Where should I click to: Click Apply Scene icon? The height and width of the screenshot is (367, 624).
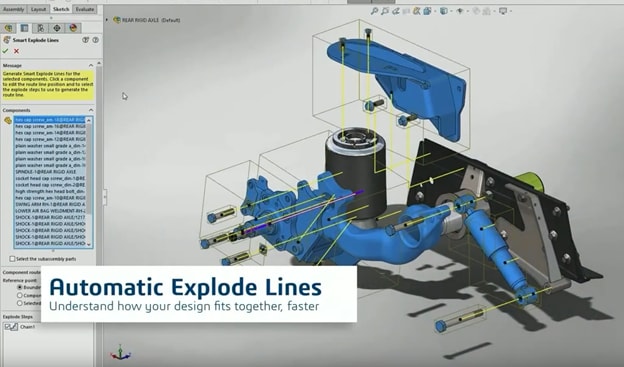click(x=486, y=11)
